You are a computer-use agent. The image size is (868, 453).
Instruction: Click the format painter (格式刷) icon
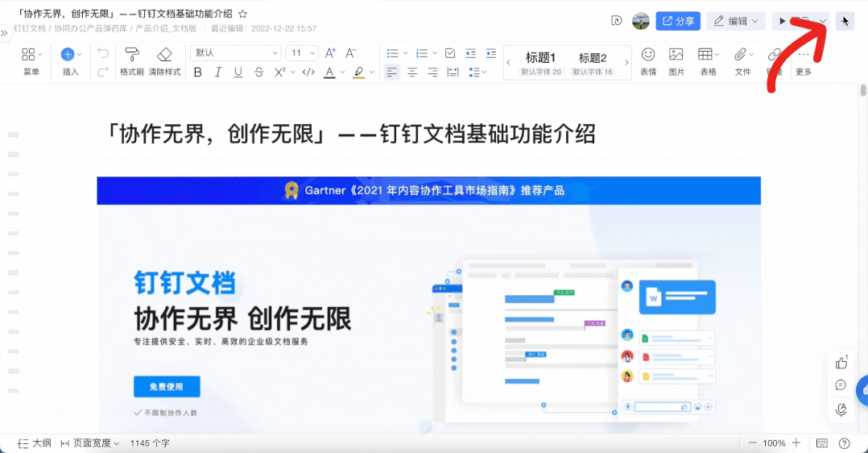132,55
